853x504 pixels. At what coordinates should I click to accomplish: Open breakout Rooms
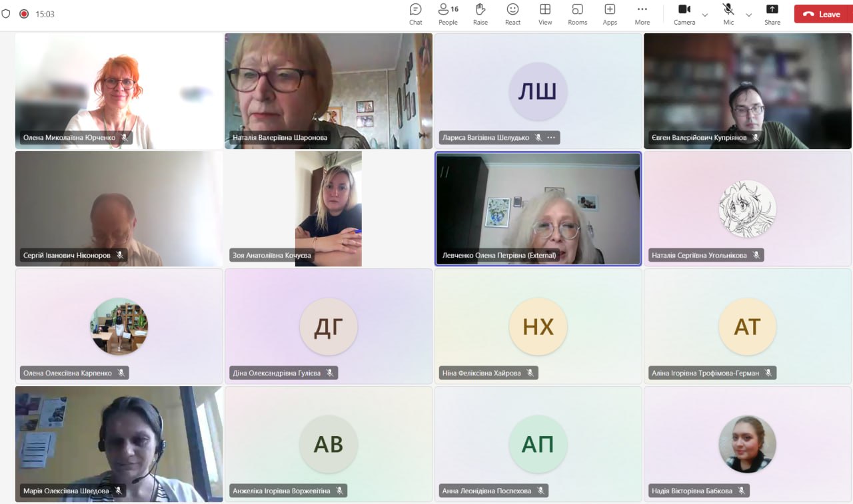pos(577,14)
